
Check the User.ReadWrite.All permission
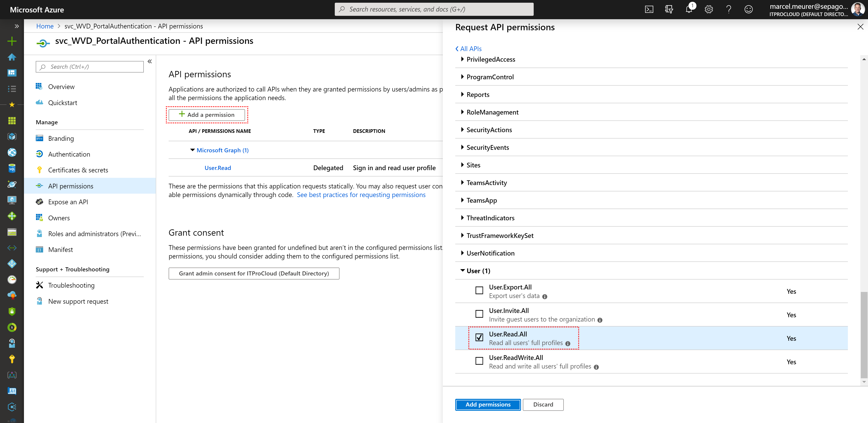tap(479, 361)
